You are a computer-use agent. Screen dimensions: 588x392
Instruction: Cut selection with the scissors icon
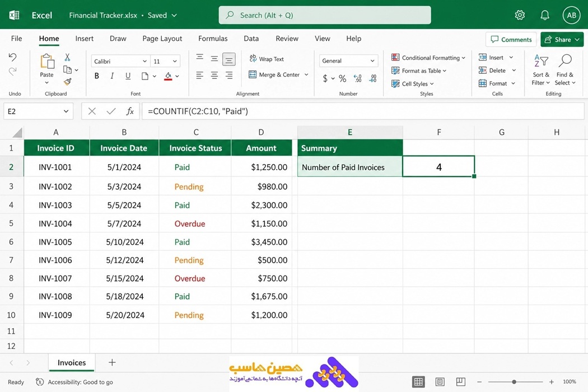click(68, 57)
